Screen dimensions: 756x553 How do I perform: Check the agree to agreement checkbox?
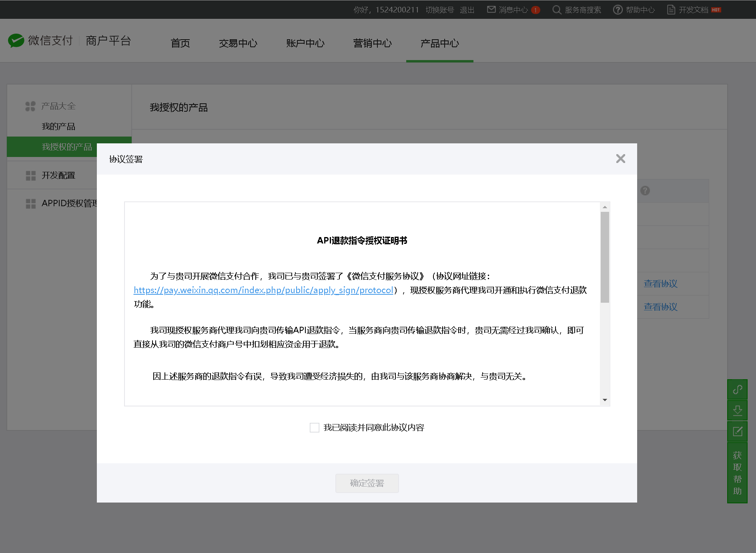pyautogui.click(x=315, y=428)
